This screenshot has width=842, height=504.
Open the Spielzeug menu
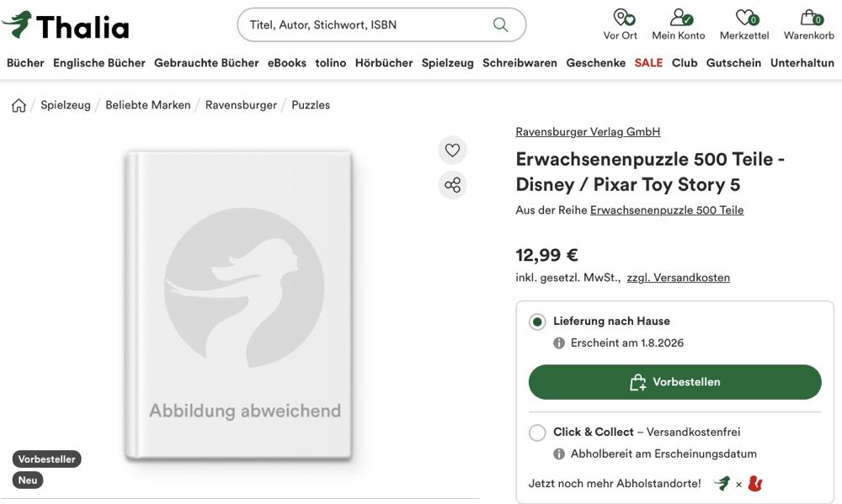point(447,63)
